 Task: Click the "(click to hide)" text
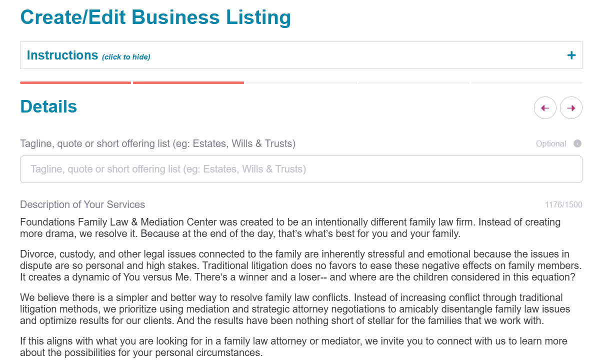click(x=126, y=57)
